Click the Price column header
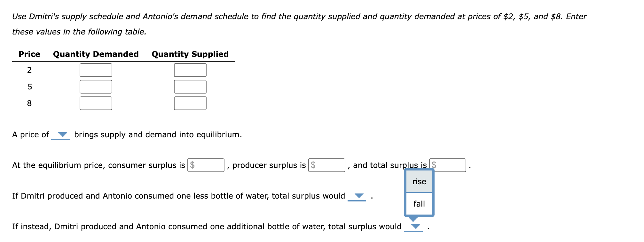The image size is (644, 242). [29, 54]
